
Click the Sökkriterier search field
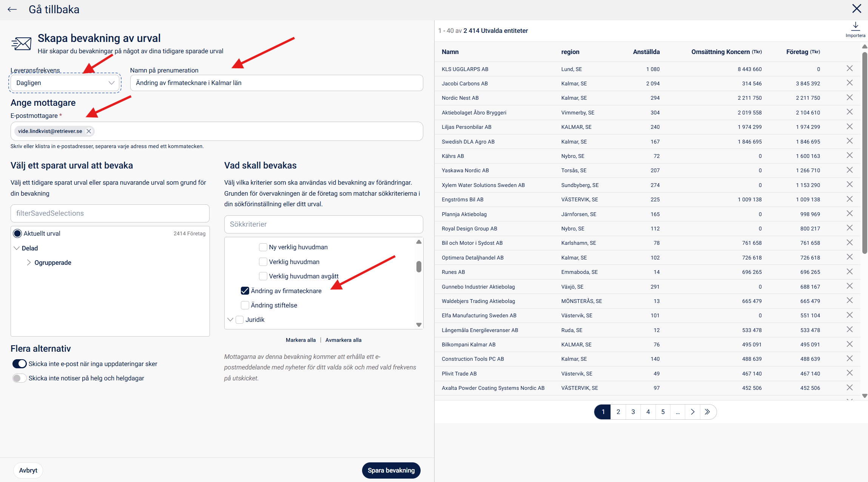pos(324,224)
